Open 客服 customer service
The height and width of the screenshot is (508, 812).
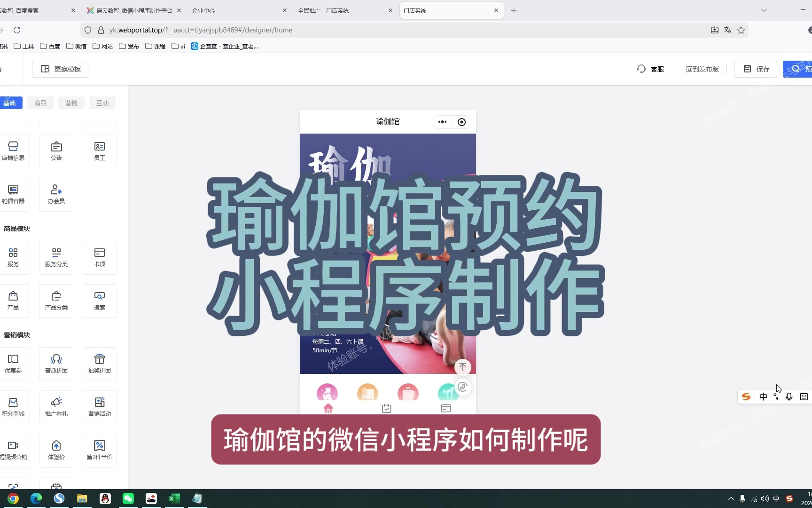(650, 69)
